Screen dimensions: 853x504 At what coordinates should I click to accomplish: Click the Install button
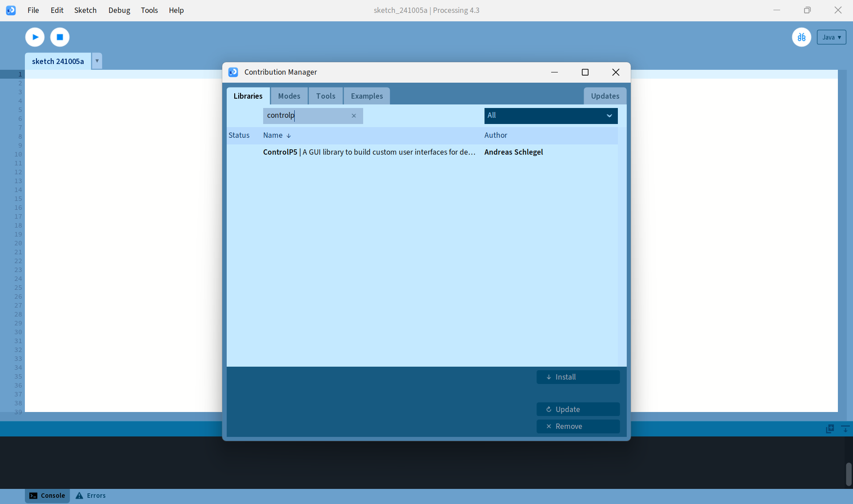(x=578, y=377)
